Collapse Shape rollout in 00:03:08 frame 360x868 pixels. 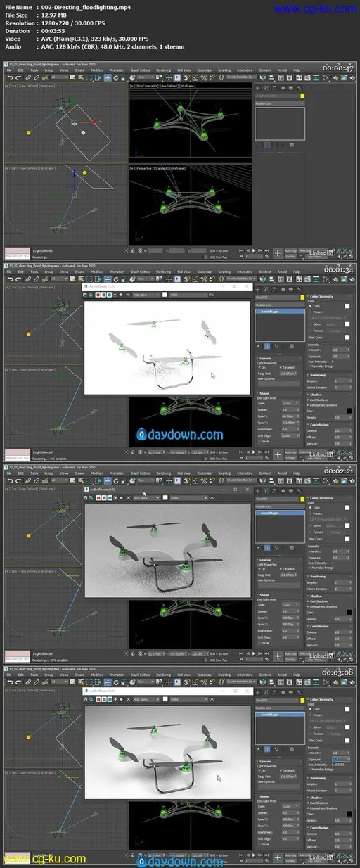(264, 796)
